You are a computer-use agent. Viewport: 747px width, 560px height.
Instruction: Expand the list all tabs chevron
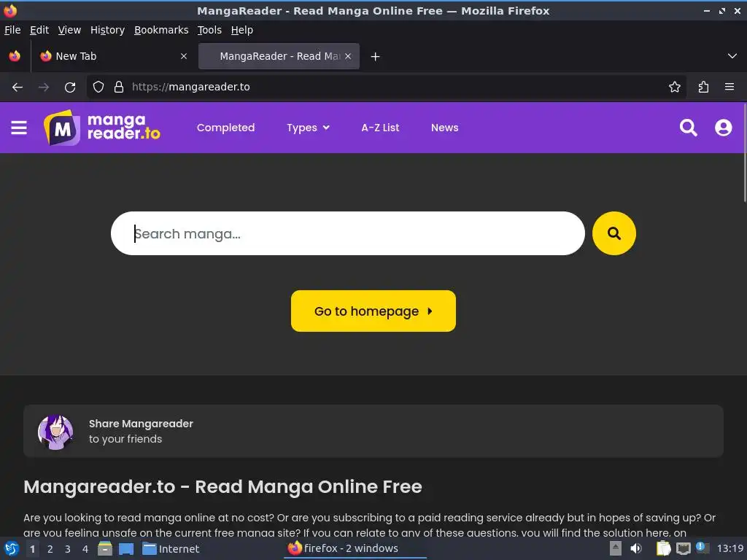(x=732, y=56)
